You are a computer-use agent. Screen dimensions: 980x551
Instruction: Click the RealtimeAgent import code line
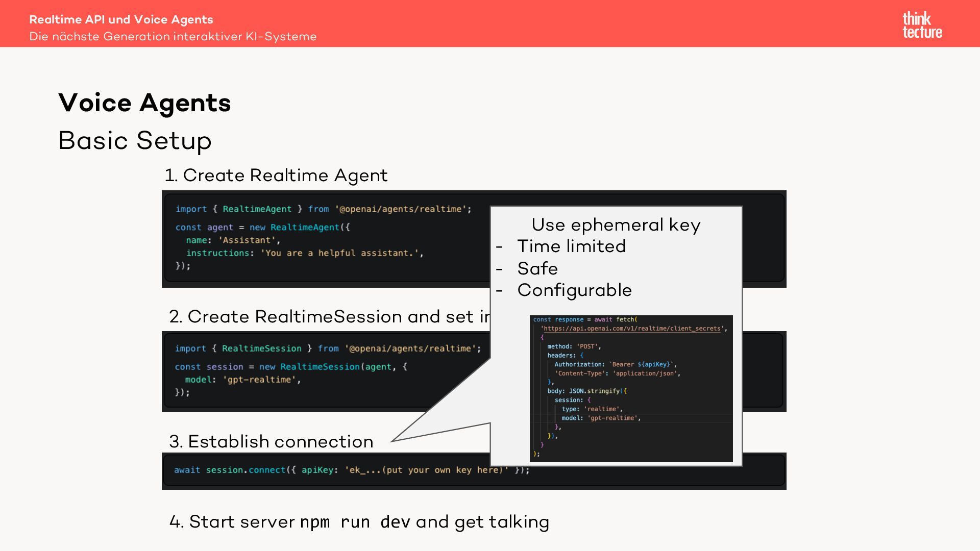(x=323, y=209)
